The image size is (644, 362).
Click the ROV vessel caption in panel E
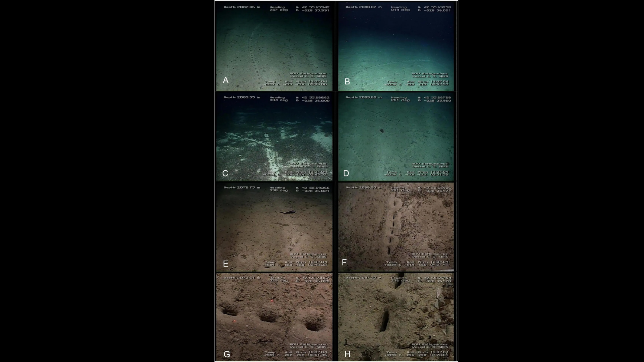tap(308, 255)
